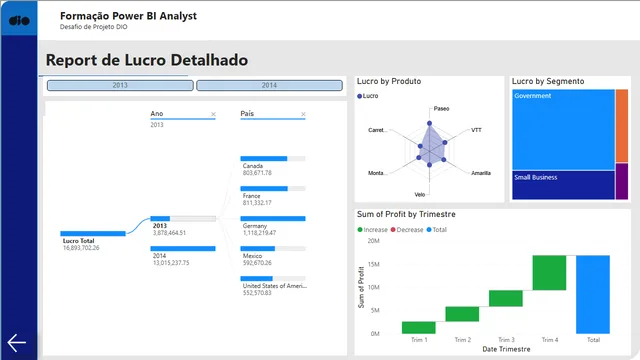This screenshot has width=640, height=360.
Task: Click the Lucro by Segmento chart title
Action: click(548, 81)
